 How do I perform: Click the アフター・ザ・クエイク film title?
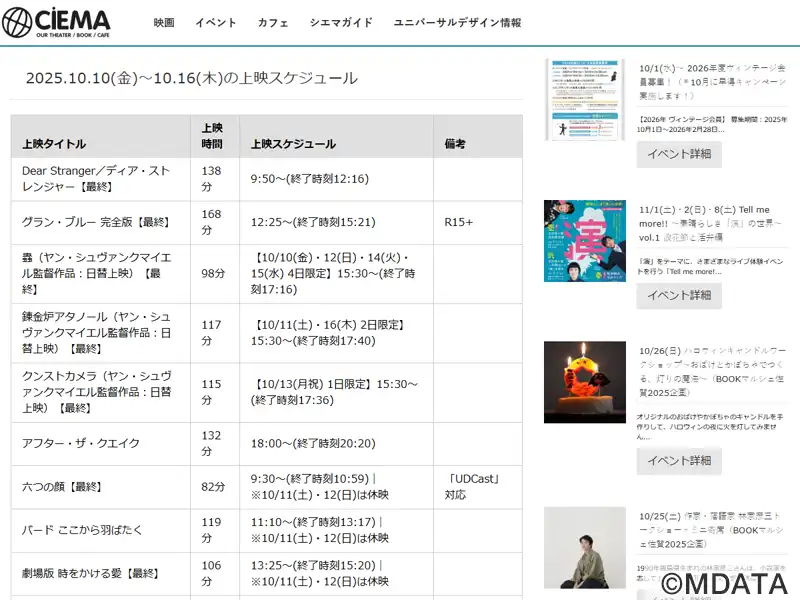click(x=81, y=443)
